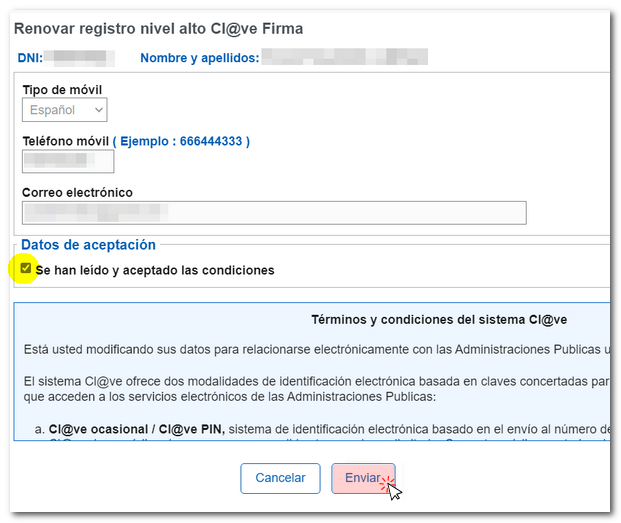The width and height of the screenshot is (621, 523).
Task: Click the example number 666444333 hint
Action: (x=182, y=141)
